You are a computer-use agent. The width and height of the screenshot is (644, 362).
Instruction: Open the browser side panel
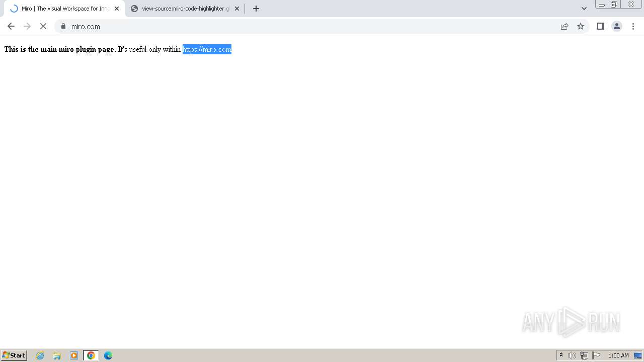click(601, 26)
